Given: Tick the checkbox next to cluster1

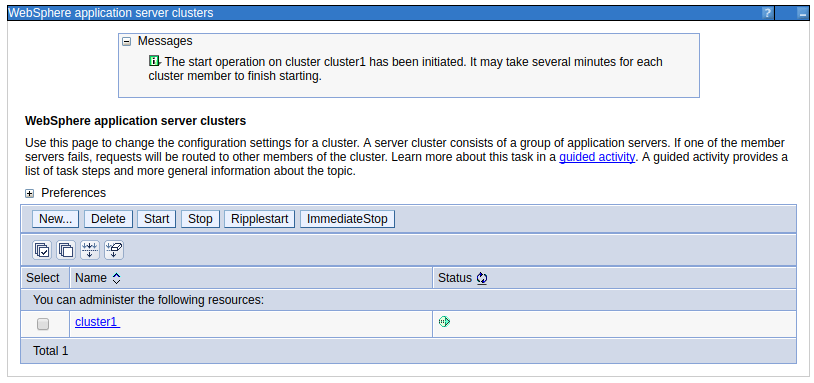Looking at the screenshot, I should point(43,324).
